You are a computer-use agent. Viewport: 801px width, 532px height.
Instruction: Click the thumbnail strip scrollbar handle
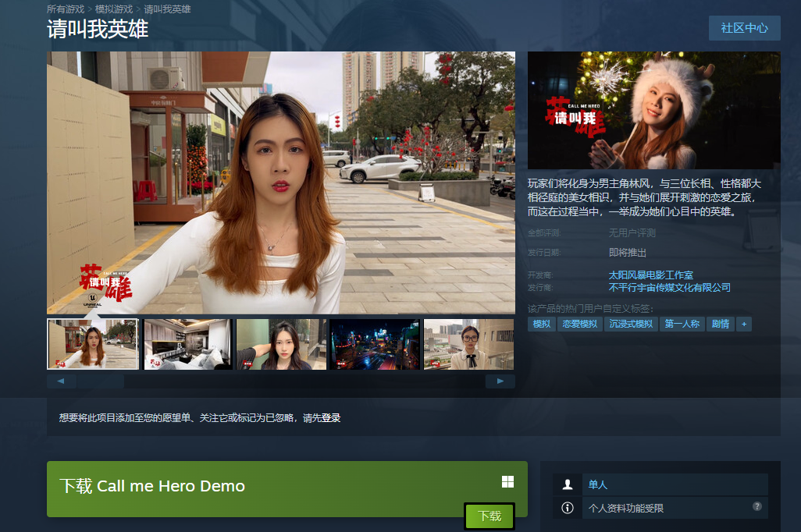point(101,381)
